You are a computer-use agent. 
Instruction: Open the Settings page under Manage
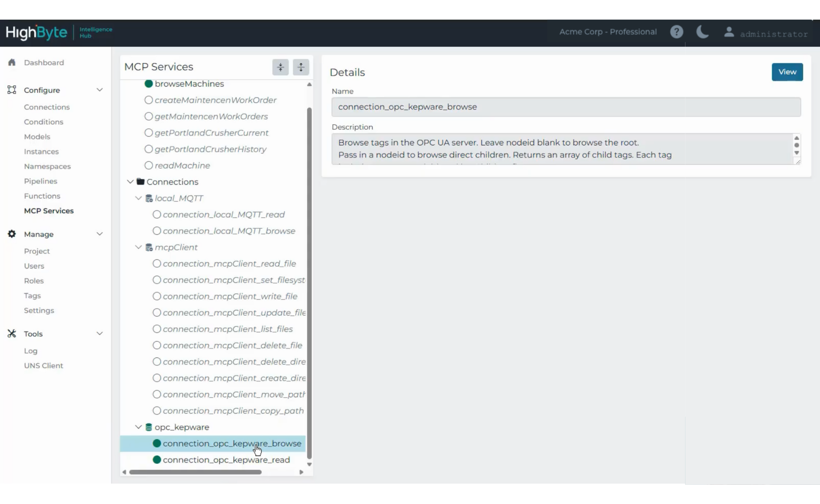[x=39, y=311]
